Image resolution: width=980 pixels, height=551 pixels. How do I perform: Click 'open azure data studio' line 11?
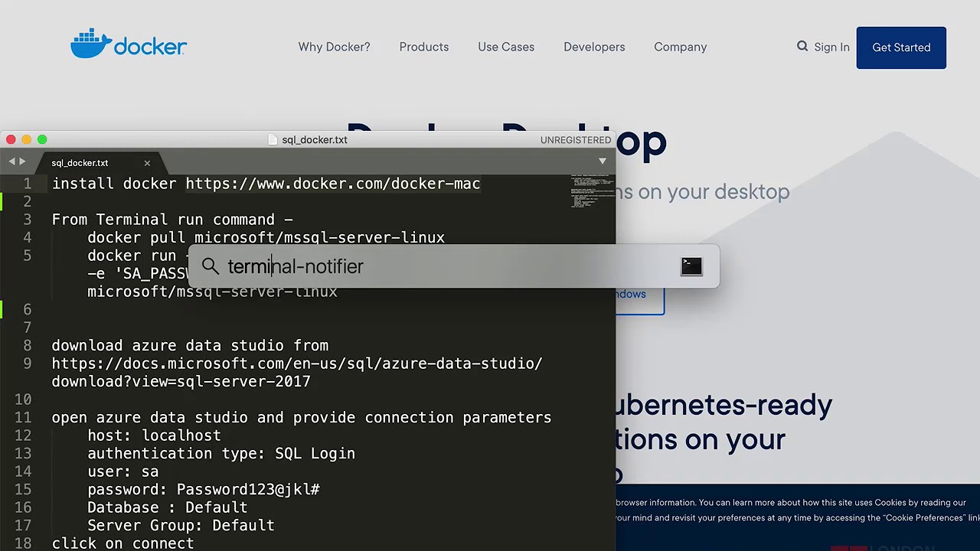tap(302, 418)
